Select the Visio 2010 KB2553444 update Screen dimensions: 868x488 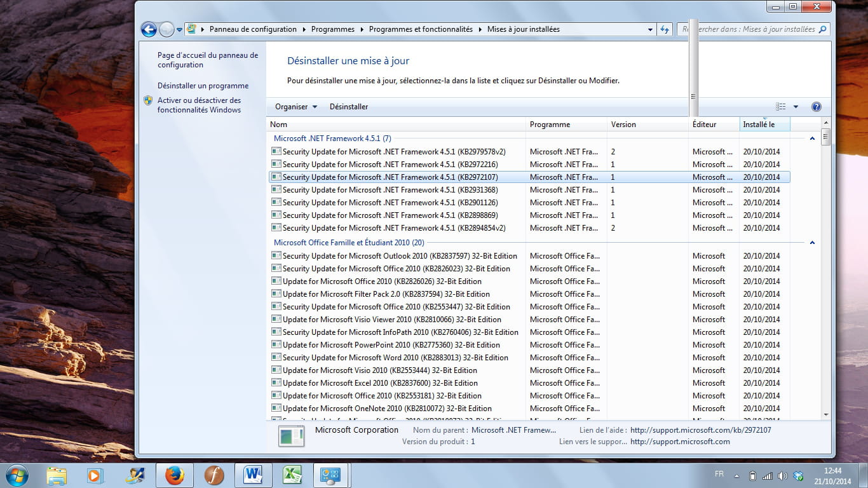pos(529,370)
